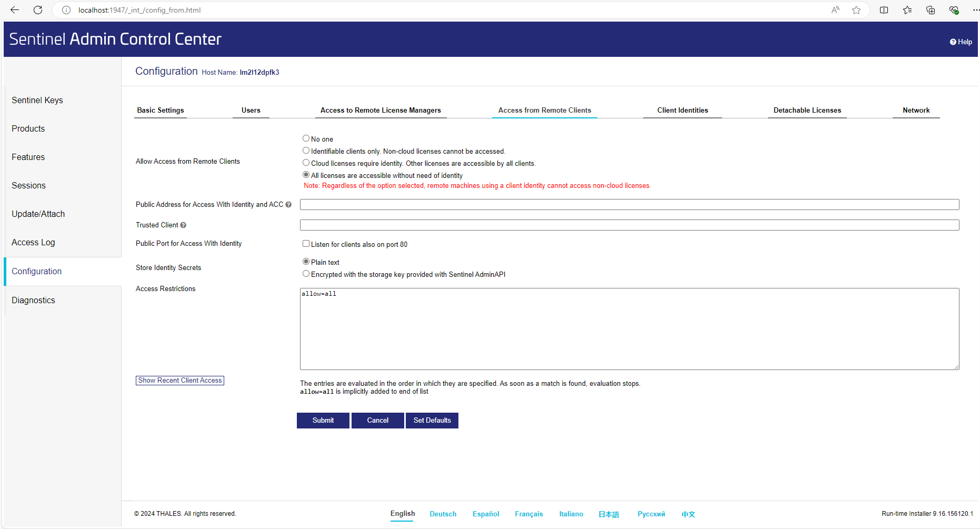This screenshot has width=980, height=529.
Task: Reload the page with refresh icon
Action: (38, 10)
